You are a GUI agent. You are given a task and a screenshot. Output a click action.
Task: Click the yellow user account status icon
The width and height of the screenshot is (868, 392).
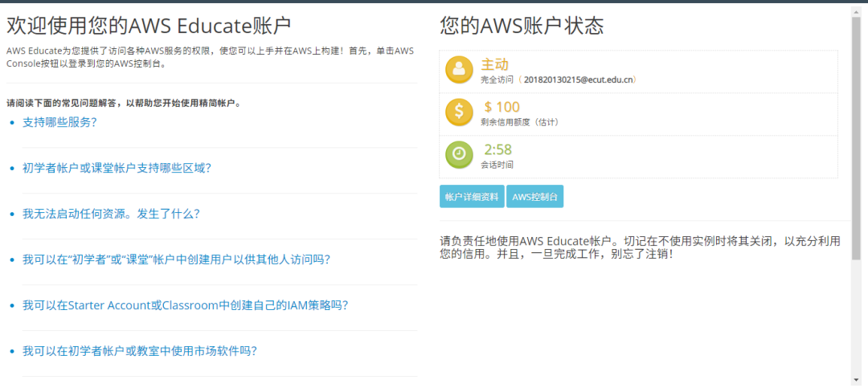click(459, 70)
